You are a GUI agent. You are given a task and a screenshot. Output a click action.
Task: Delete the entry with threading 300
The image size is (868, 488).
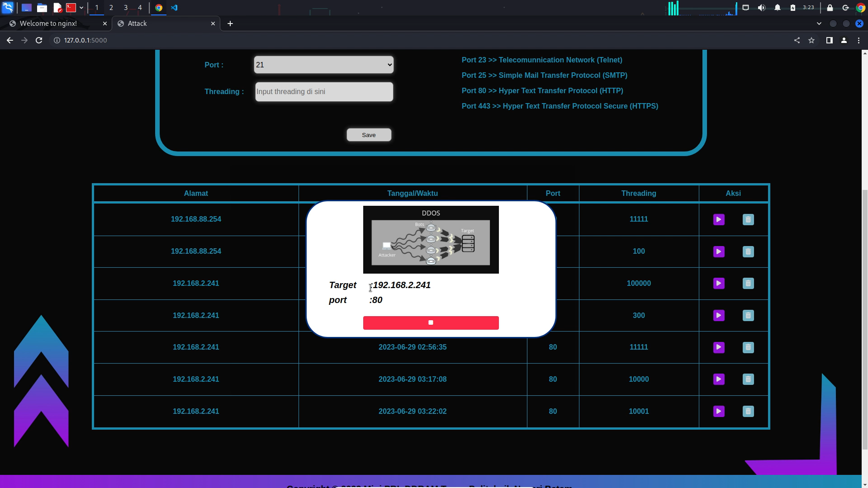748,316
